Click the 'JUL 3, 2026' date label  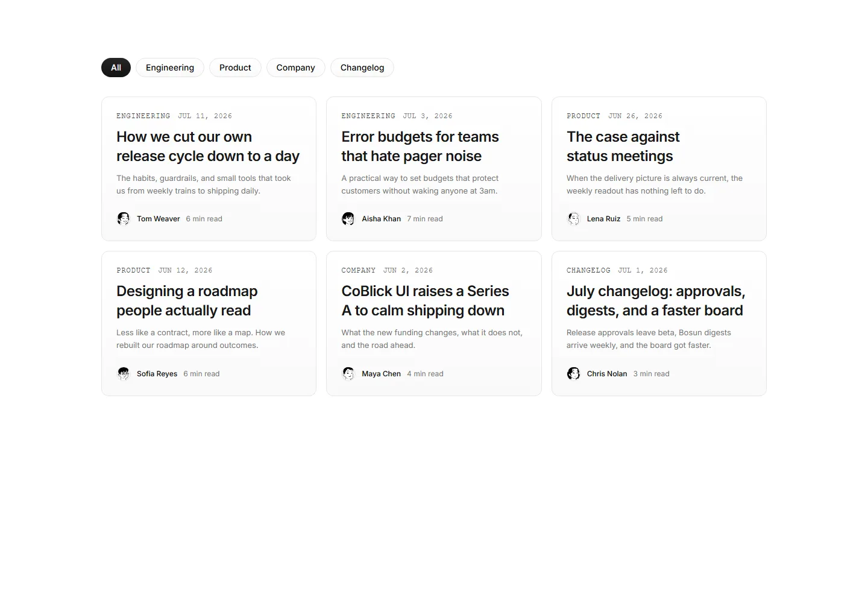[x=428, y=116]
